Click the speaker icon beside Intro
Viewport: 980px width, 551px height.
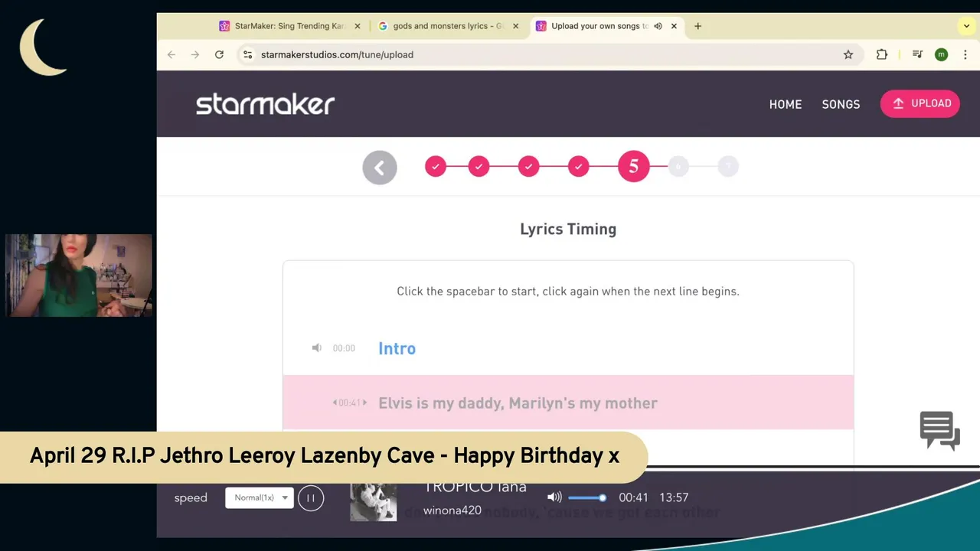(317, 348)
